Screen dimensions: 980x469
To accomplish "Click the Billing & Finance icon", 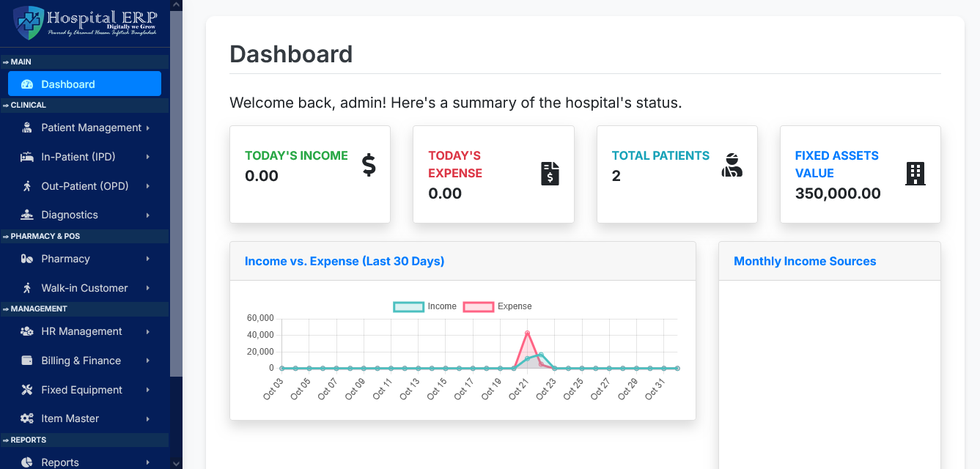I will [x=26, y=361].
